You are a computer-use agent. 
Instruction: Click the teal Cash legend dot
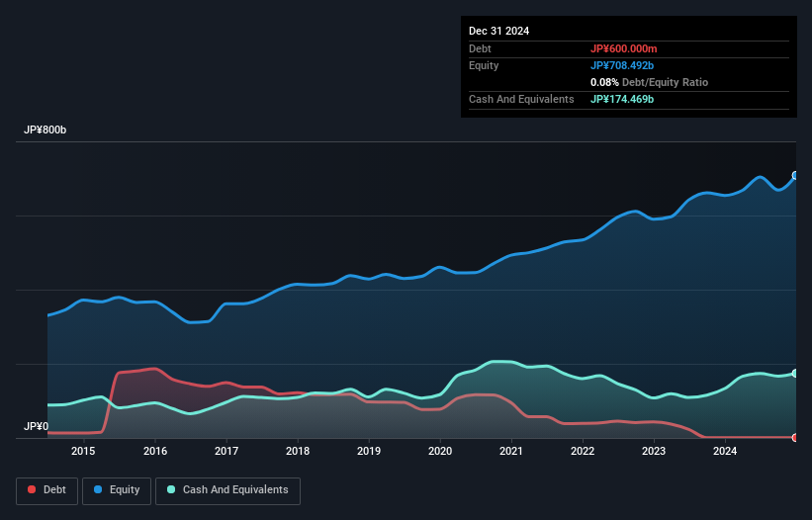click(x=171, y=489)
